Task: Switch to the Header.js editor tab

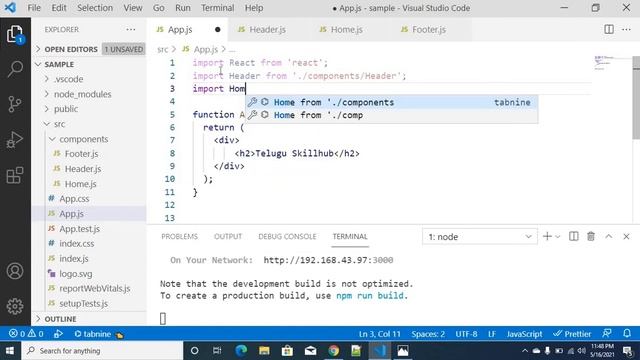Action: 269,29
